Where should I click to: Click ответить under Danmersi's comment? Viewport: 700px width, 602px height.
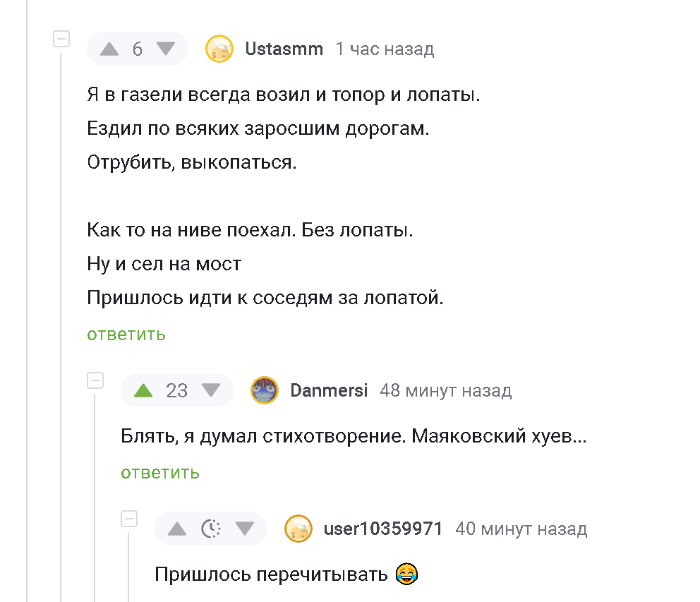pos(160,472)
